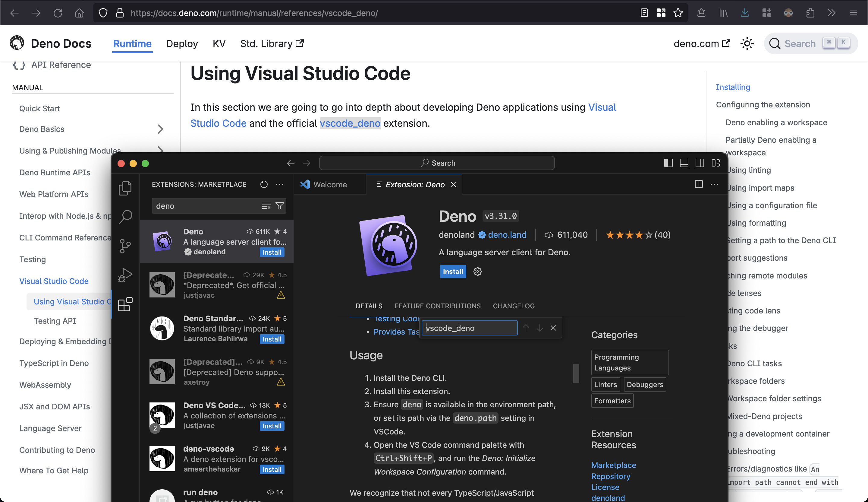The height and width of the screenshot is (502, 868).
Task: Install Deno VS Code extension pack by justjavac
Action: point(272,426)
